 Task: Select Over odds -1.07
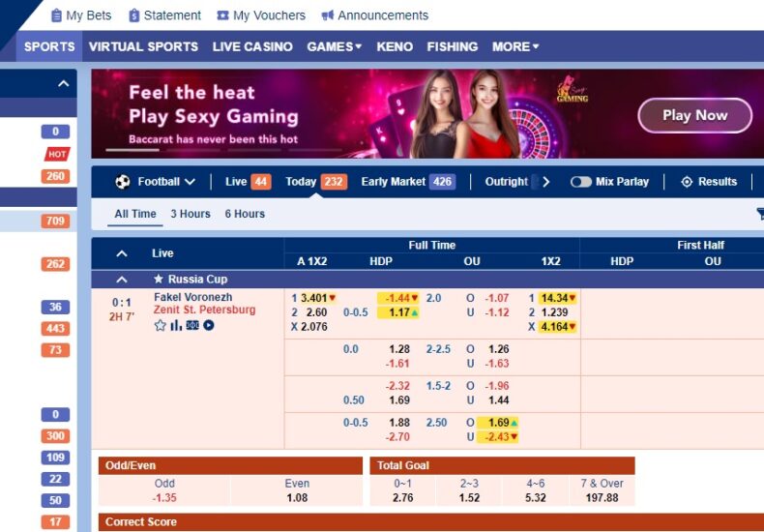pyautogui.click(x=496, y=298)
